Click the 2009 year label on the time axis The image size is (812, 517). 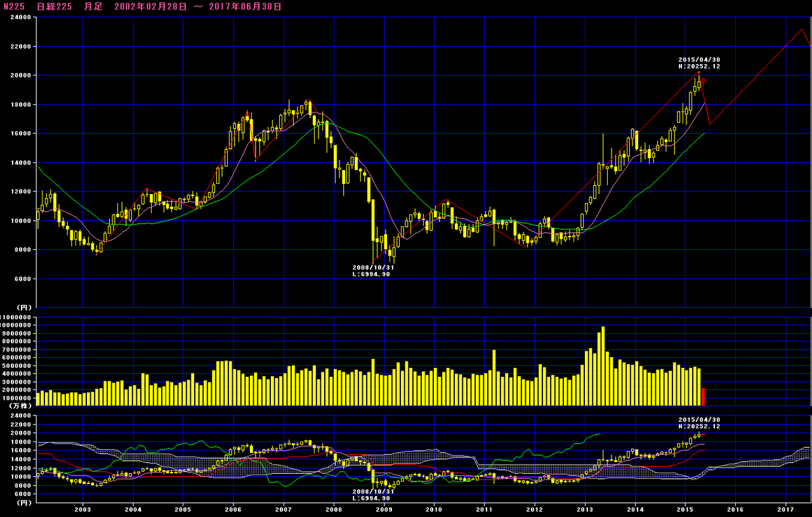pos(384,509)
